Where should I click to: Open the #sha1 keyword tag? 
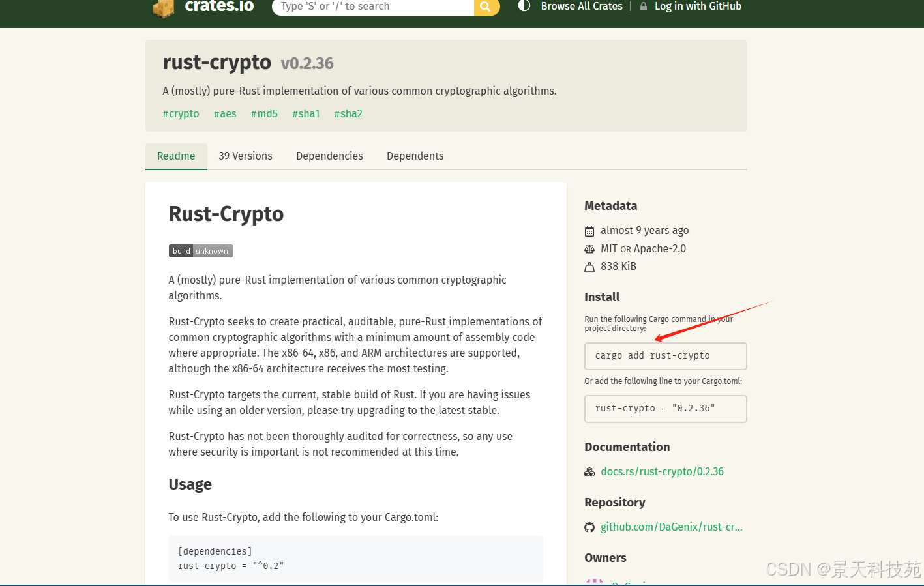click(x=306, y=113)
